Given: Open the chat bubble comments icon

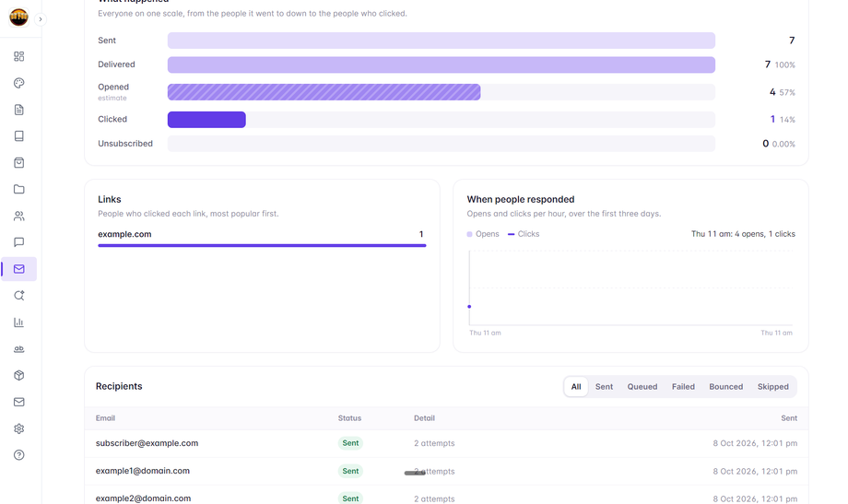Looking at the screenshot, I should [x=19, y=242].
